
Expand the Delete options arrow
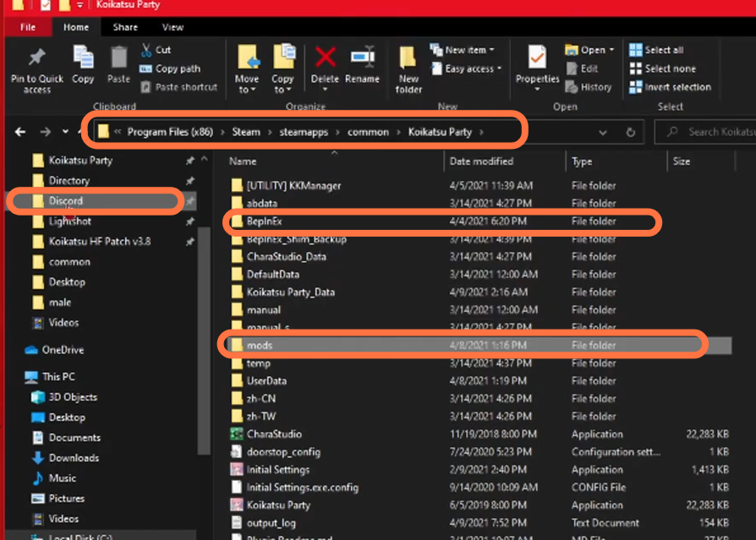[x=325, y=90]
